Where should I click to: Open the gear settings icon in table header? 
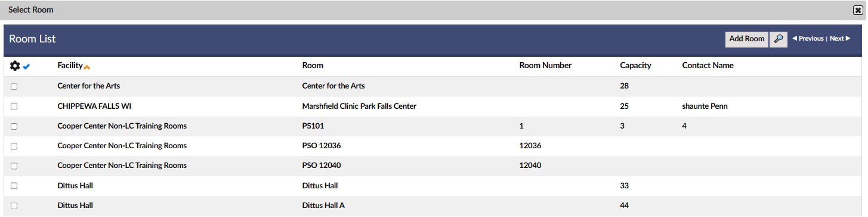coord(16,66)
